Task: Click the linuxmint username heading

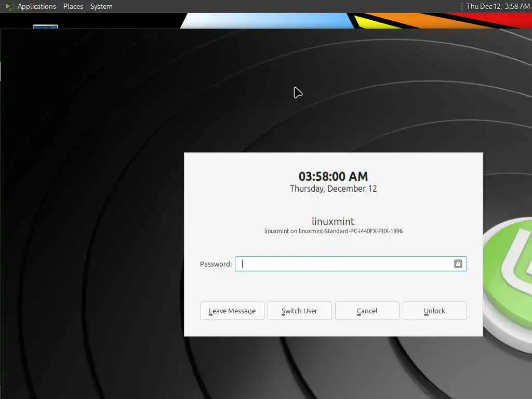Action: [x=333, y=221]
